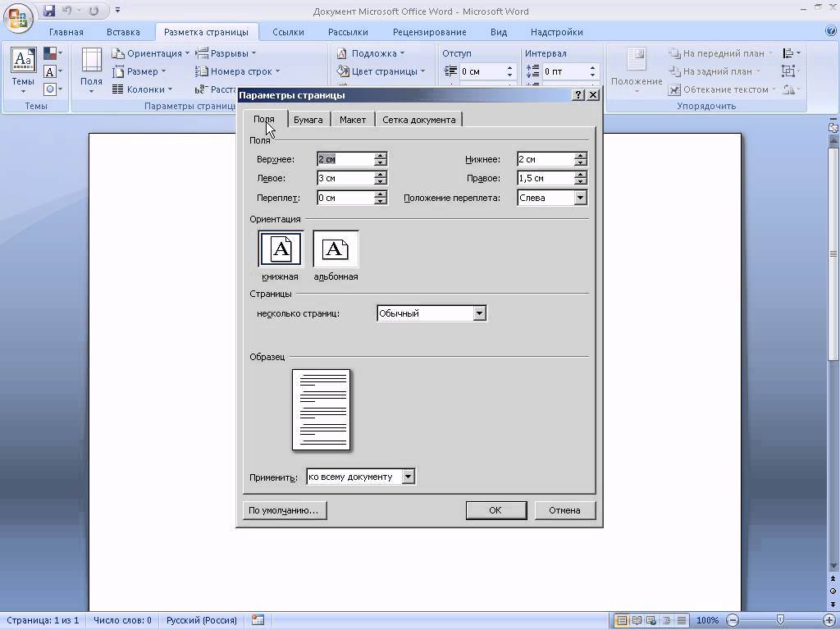Open the Подложка watermark menu
Viewport: 840px width, 630px height.
pyautogui.click(x=370, y=53)
